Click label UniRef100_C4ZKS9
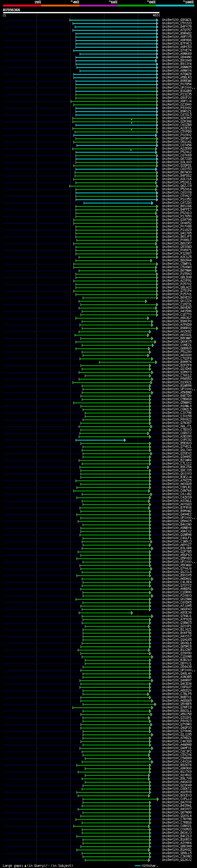 click(x=176, y=497)
